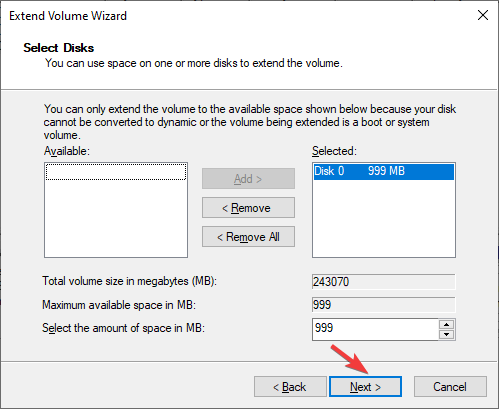Click the "Available:" label
This screenshot has height=409, width=499.
[x=67, y=151]
